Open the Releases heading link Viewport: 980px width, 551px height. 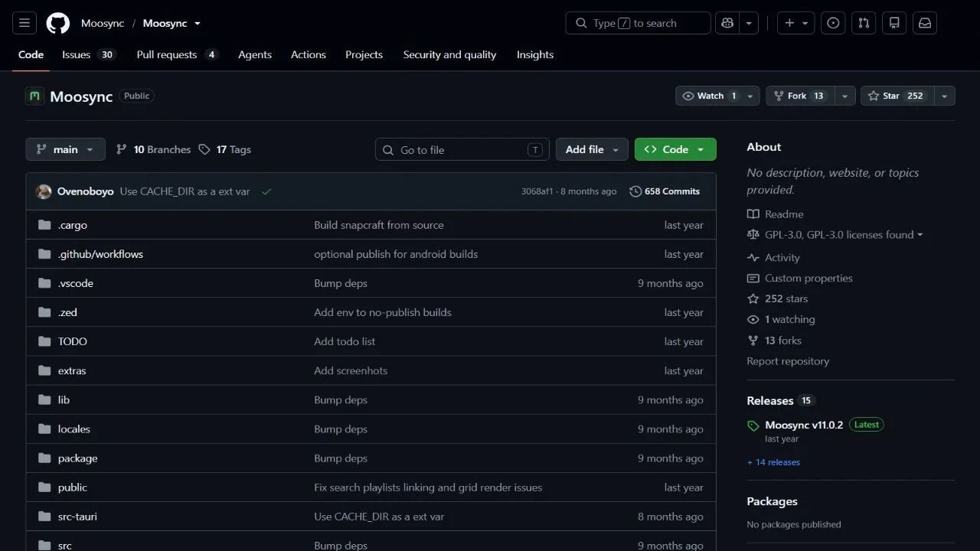[769, 401]
